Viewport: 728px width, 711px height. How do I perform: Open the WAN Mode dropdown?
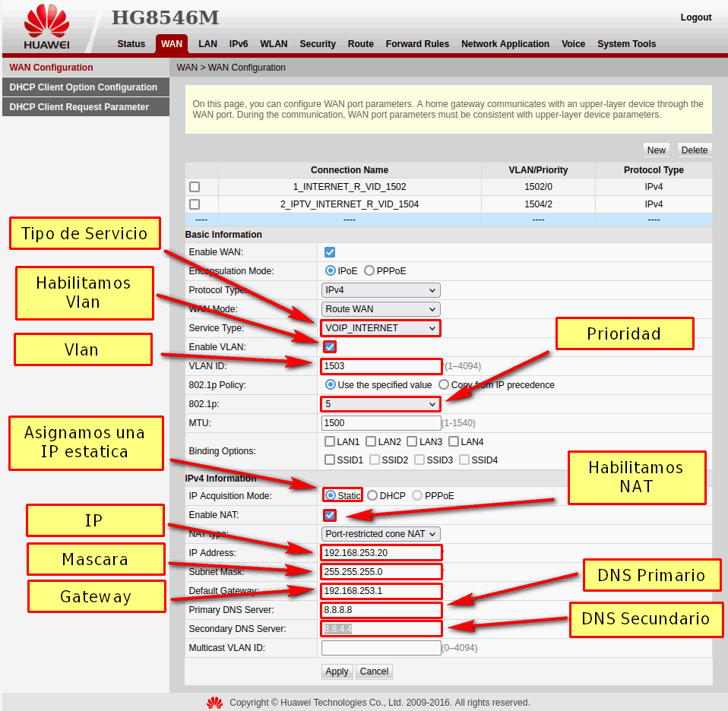(380, 309)
